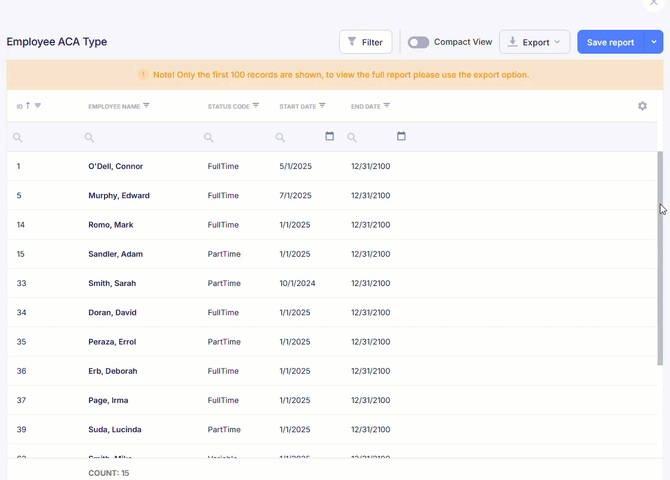
Task: Click the COUNT: 15 footer text
Action: point(109,473)
